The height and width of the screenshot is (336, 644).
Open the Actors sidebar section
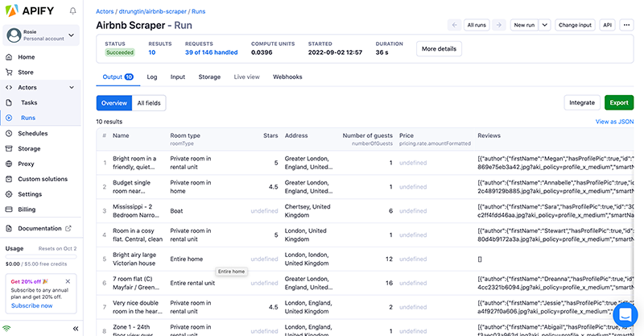coord(27,88)
